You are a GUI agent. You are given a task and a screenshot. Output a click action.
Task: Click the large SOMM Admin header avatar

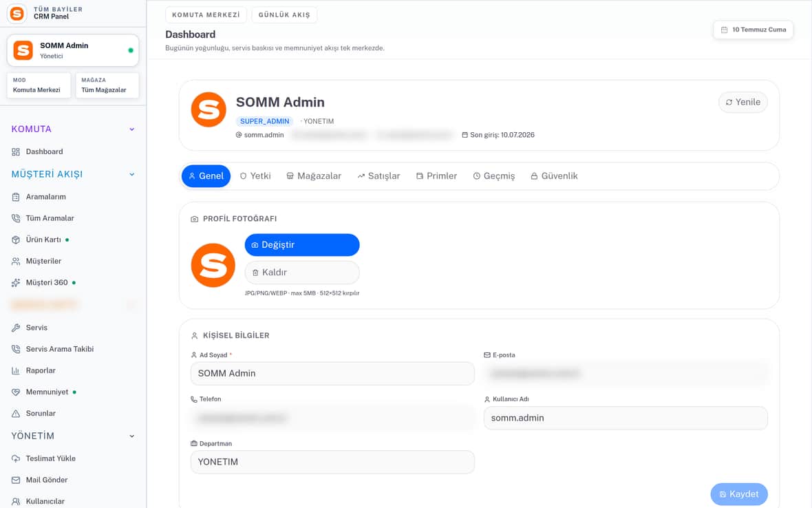[x=209, y=109]
